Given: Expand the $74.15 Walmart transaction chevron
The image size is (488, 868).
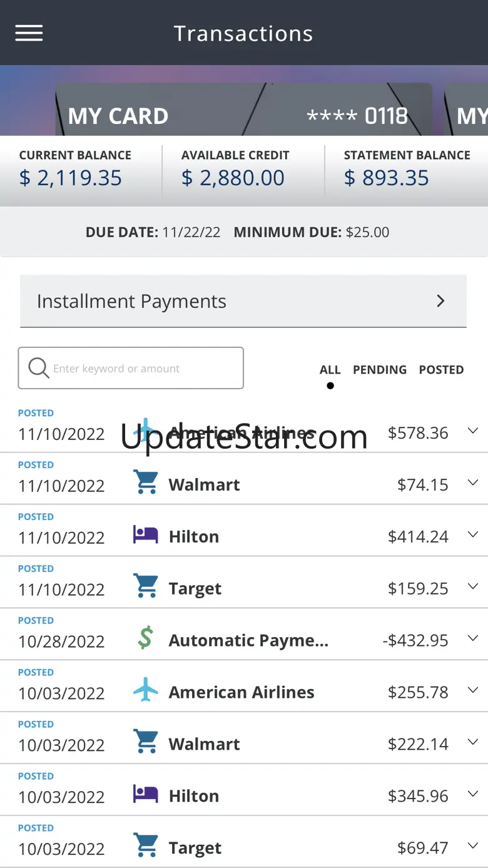Looking at the screenshot, I should click(473, 483).
